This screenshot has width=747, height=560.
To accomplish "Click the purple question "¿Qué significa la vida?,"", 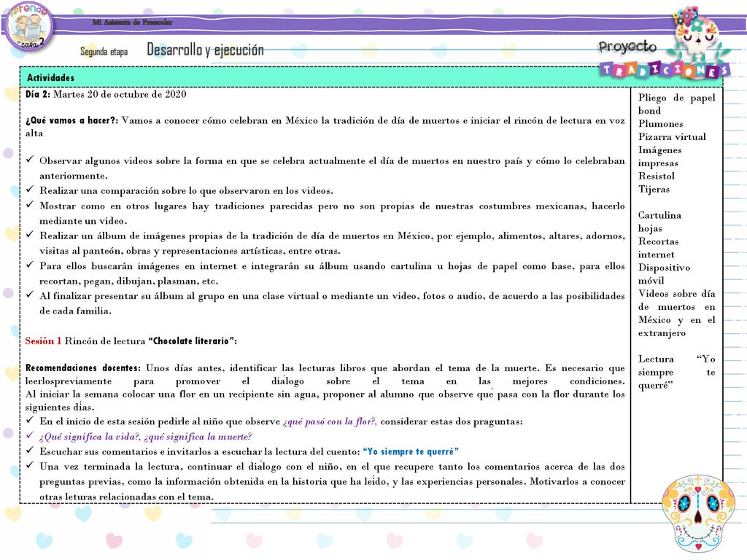I will tap(90, 437).
